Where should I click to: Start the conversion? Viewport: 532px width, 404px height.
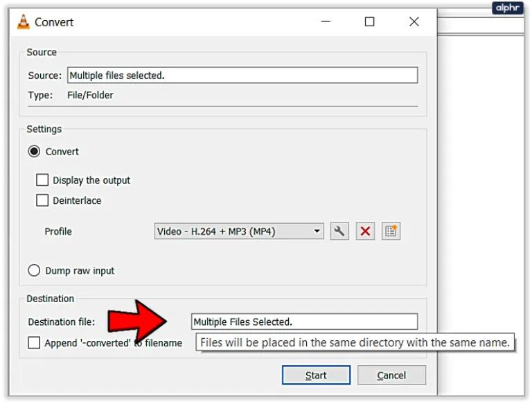[316, 375]
